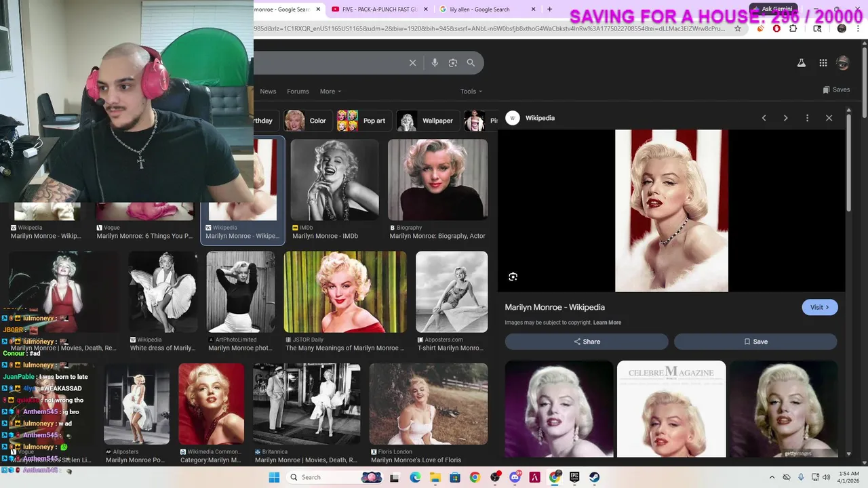Open JSTOR Daily Many Meanings thumbnail

(345, 292)
